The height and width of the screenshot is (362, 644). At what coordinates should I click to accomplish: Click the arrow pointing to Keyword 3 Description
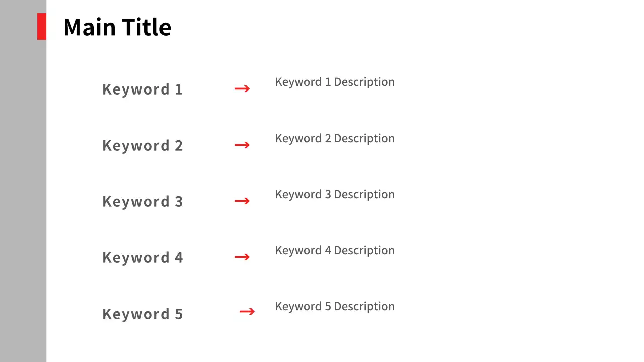click(242, 201)
